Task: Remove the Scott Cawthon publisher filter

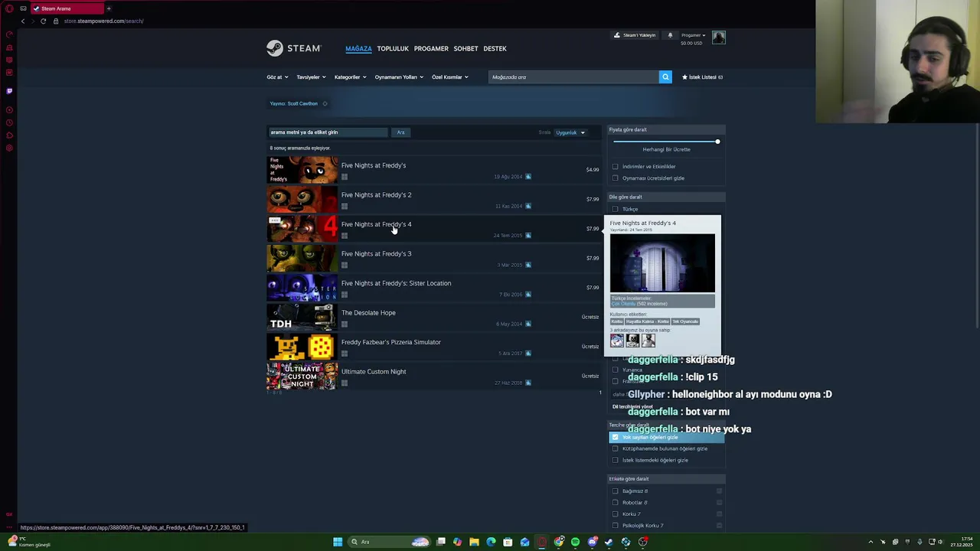Action: click(x=325, y=104)
